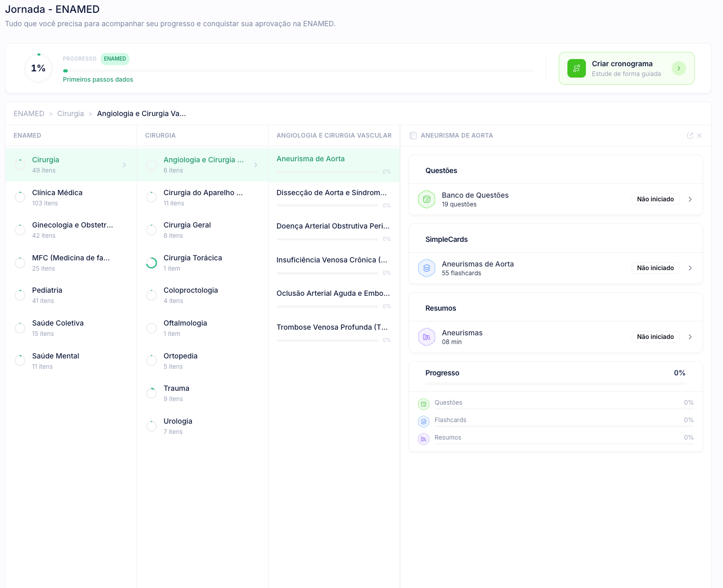Screen dimensions: 723x588
Task: Go to ENAMED breadcrumb link
Action: [x=29, y=113]
